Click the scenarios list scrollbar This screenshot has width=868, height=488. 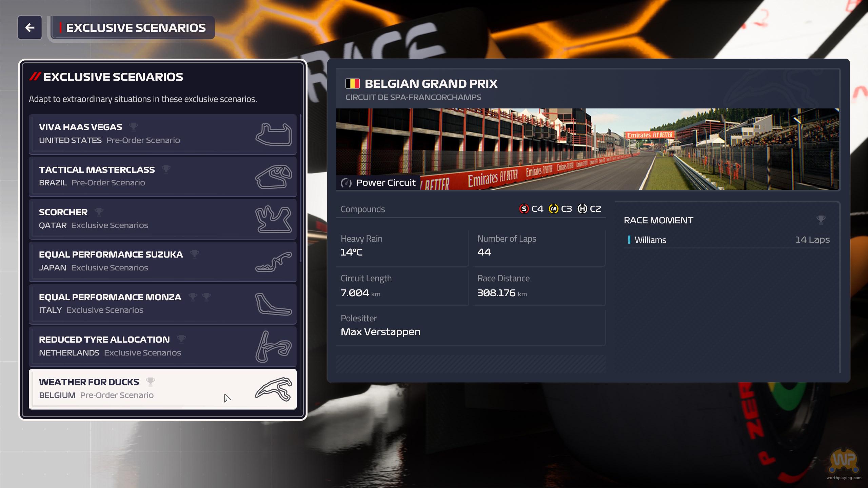coord(300,188)
